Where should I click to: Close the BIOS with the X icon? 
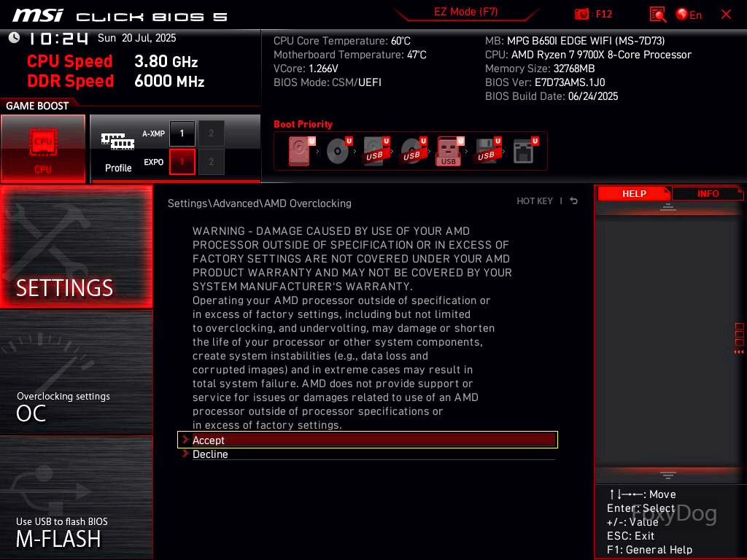726,15
